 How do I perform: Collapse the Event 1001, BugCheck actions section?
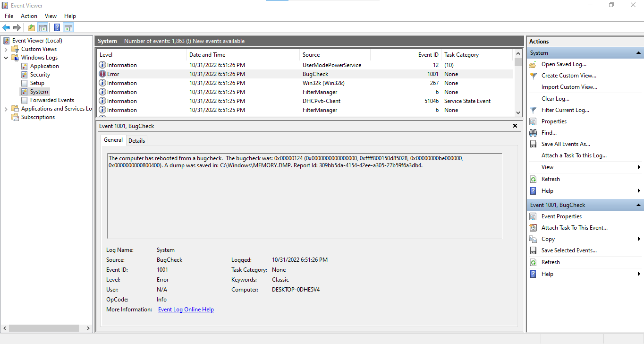click(x=639, y=205)
